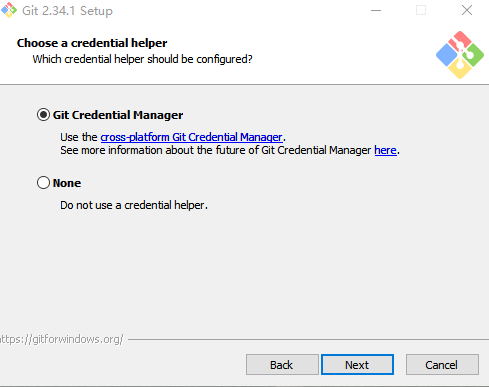Go back with the Back button
489x387 pixels.
(x=282, y=365)
